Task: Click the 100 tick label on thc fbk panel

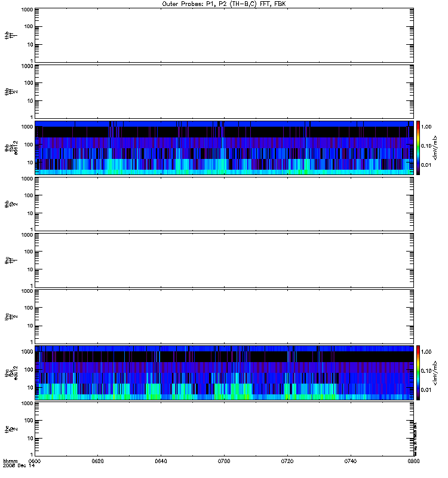Action: pyautogui.click(x=29, y=370)
